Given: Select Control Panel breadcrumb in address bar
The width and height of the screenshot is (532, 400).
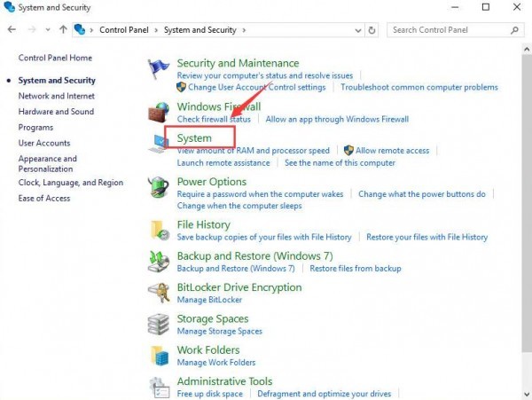Looking at the screenshot, I should click(x=124, y=30).
